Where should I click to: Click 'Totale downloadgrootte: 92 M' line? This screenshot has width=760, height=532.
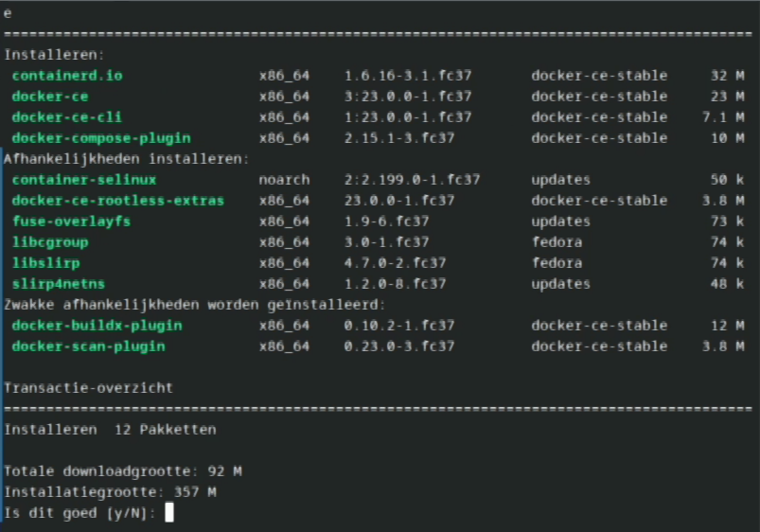pyautogui.click(x=123, y=471)
